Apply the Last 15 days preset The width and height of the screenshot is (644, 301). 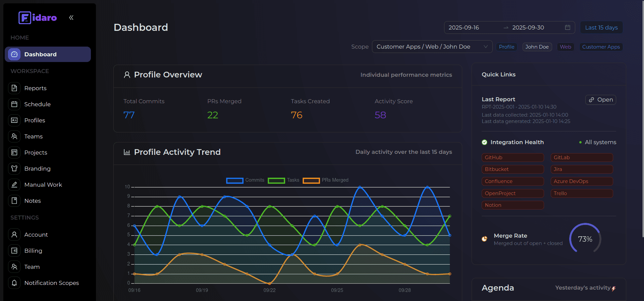pyautogui.click(x=601, y=27)
